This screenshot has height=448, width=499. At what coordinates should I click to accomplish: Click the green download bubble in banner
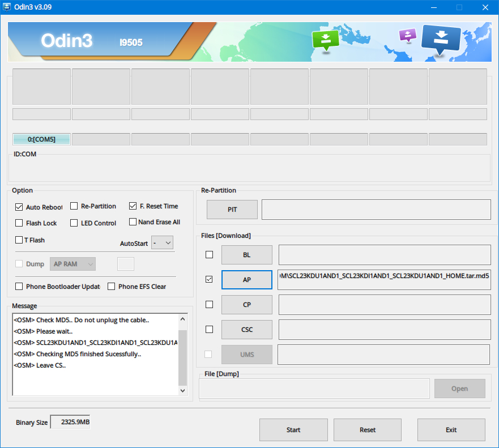pos(326,40)
